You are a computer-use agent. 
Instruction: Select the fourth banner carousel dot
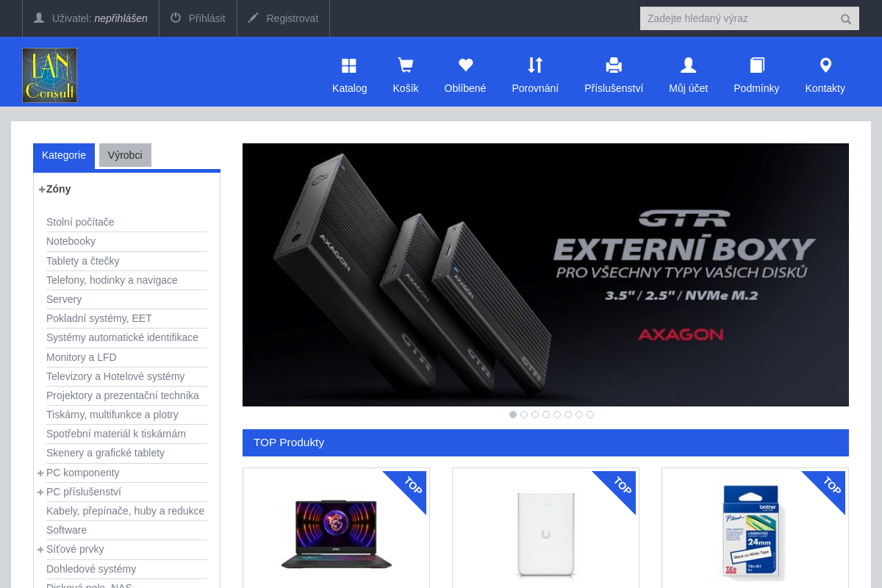tap(546, 415)
